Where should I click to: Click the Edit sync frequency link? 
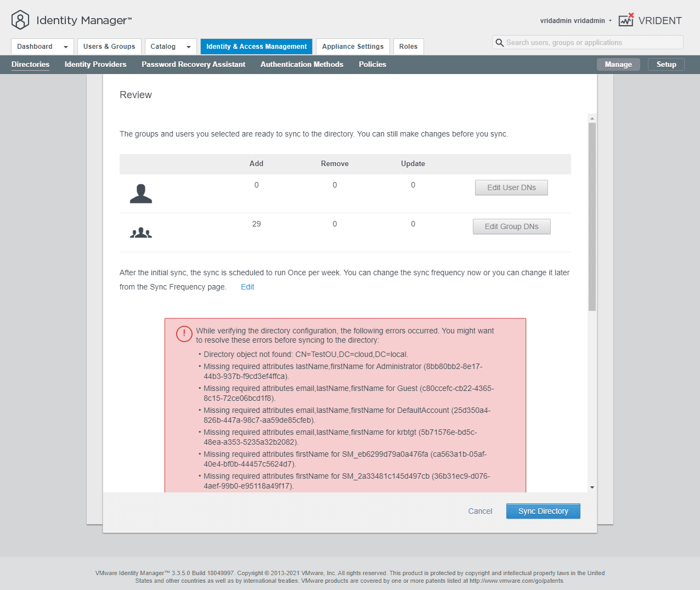[x=247, y=287]
